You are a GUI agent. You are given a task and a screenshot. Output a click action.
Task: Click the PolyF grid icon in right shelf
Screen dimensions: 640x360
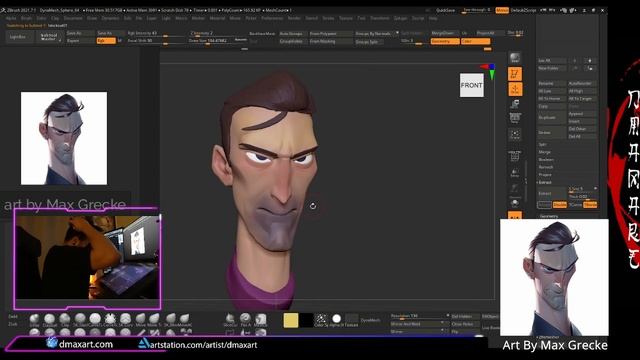[x=515, y=156]
